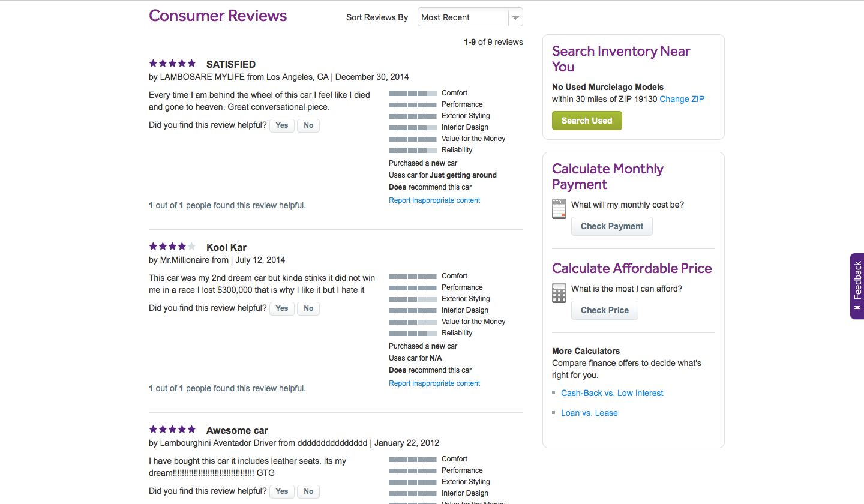The height and width of the screenshot is (504, 864).
Task: Click 'Uses car for Just getting around' text
Action: [x=443, y=175]
